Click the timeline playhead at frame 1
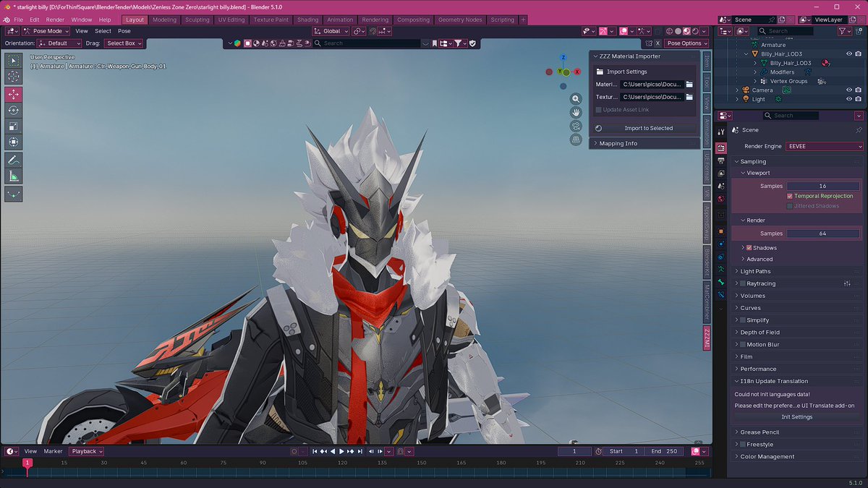The width and height of the screenshot is (868, 488). pos(27,463)
